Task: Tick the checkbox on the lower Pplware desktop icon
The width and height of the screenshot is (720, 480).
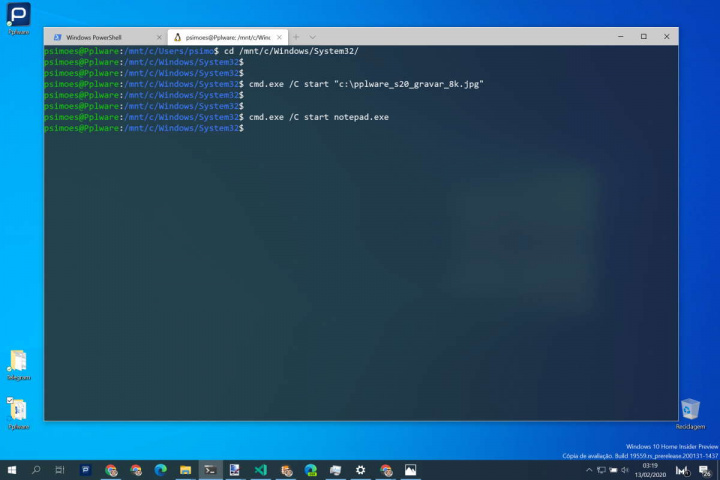Action: point(11,401)
